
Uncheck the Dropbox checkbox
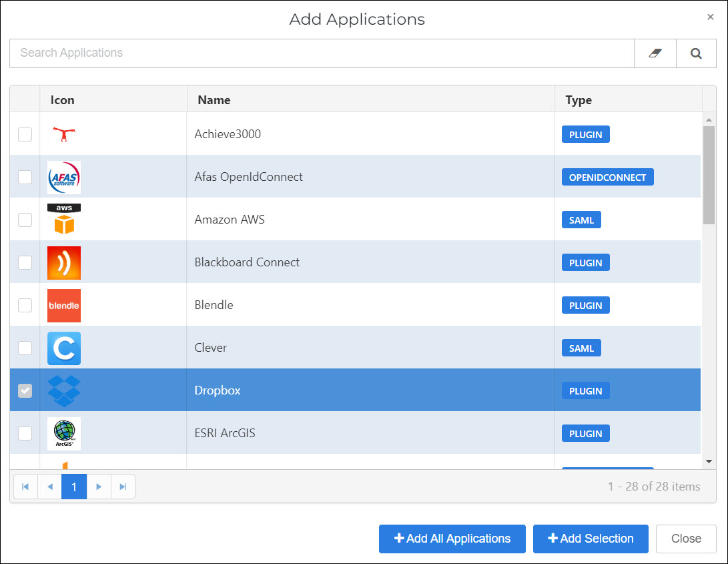tap(25, 390)
